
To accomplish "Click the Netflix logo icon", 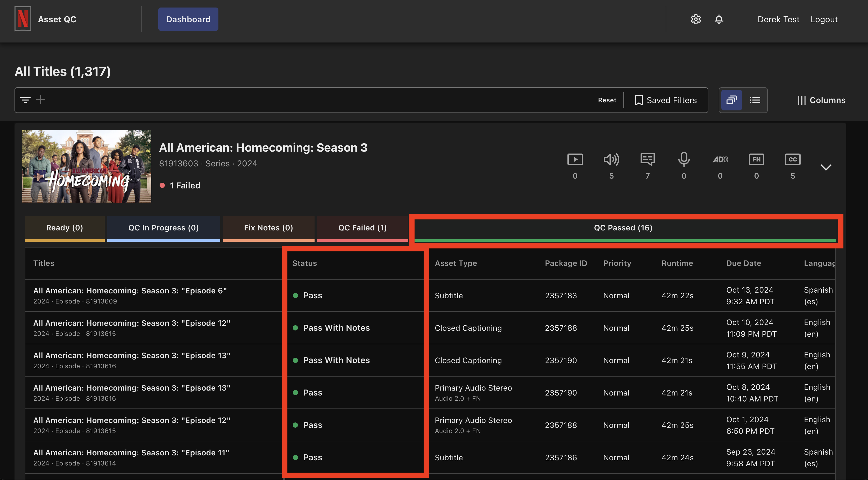I will [23, 19].
